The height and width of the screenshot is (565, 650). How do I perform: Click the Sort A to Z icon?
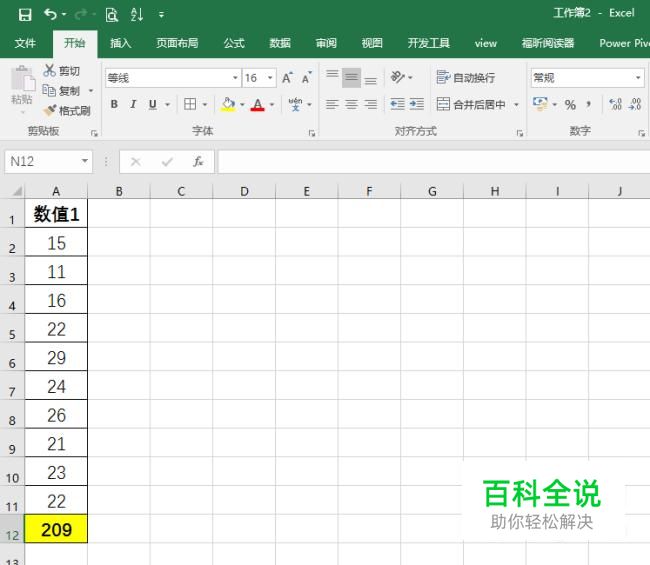[x=137, y=15]
